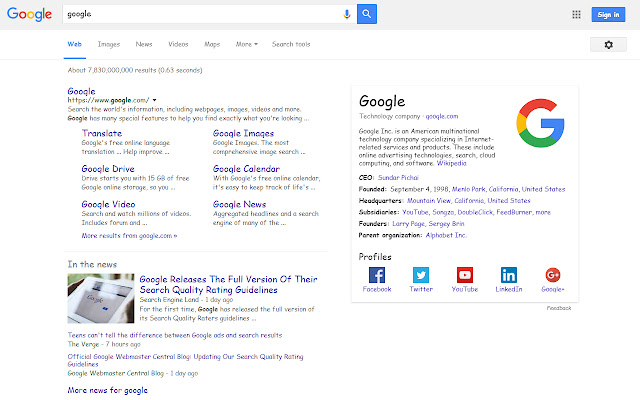
Task: Click the Google logo in header
Action: [29, 14]
